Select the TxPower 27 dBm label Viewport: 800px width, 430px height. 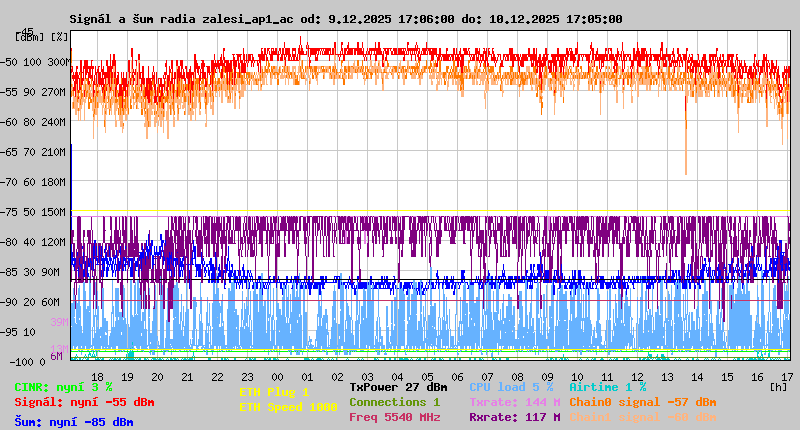398,386
